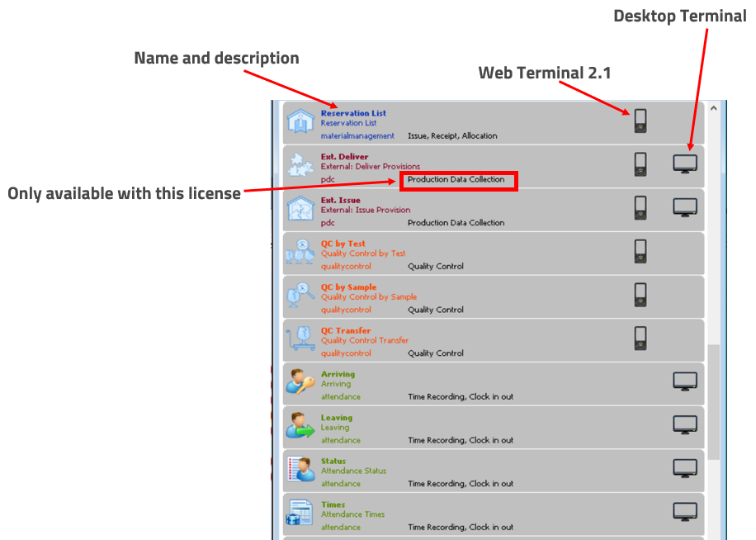
Task: Select the Ext. Deliver puzzle-piece icon
Action: (299, 167)
